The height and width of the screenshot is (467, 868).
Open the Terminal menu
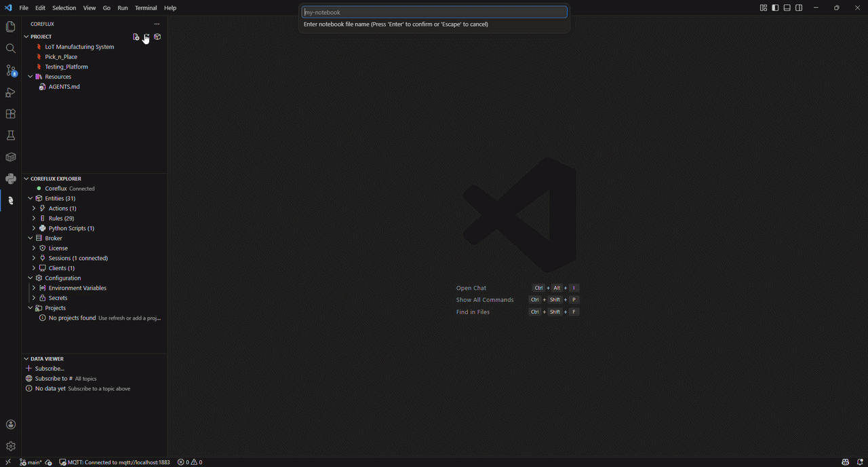tap(146, 7)
